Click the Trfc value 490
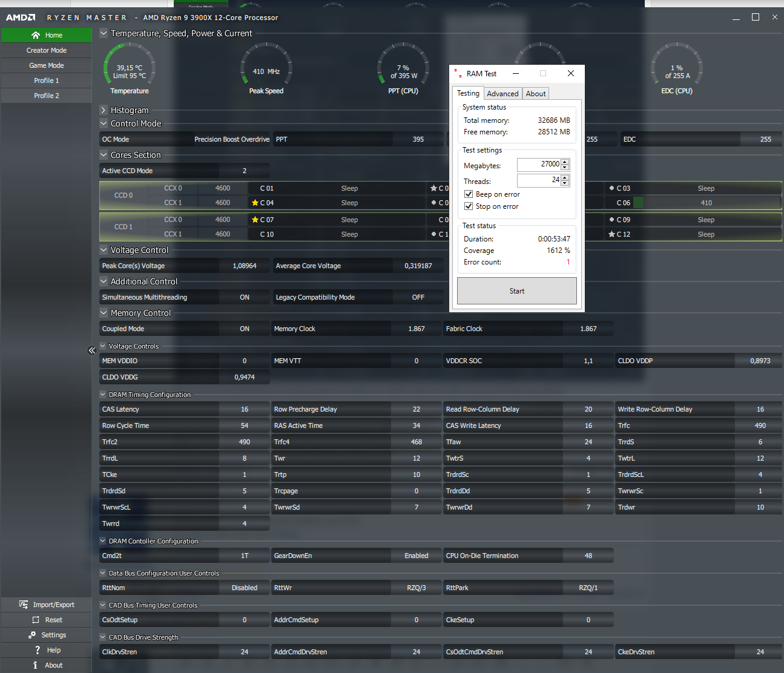The width and height of the screenshot is (784, 673). tap(760, 425)
